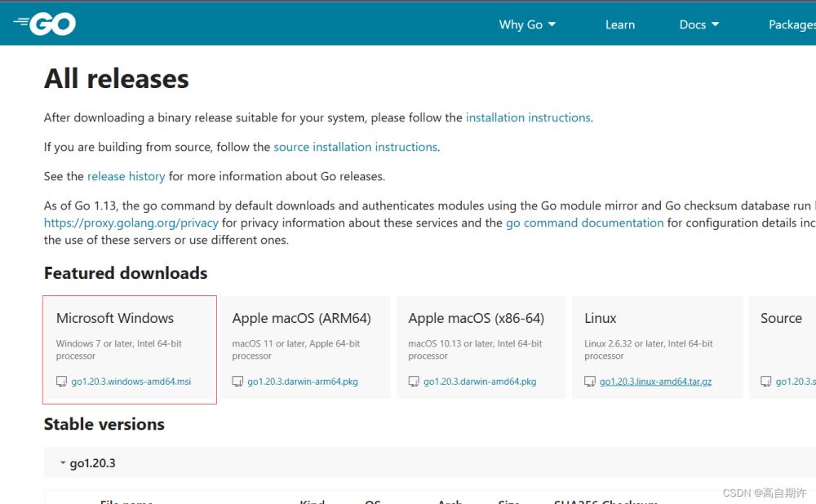Download go1.20.3.darwin-amd64.pkg

point(480,381)
